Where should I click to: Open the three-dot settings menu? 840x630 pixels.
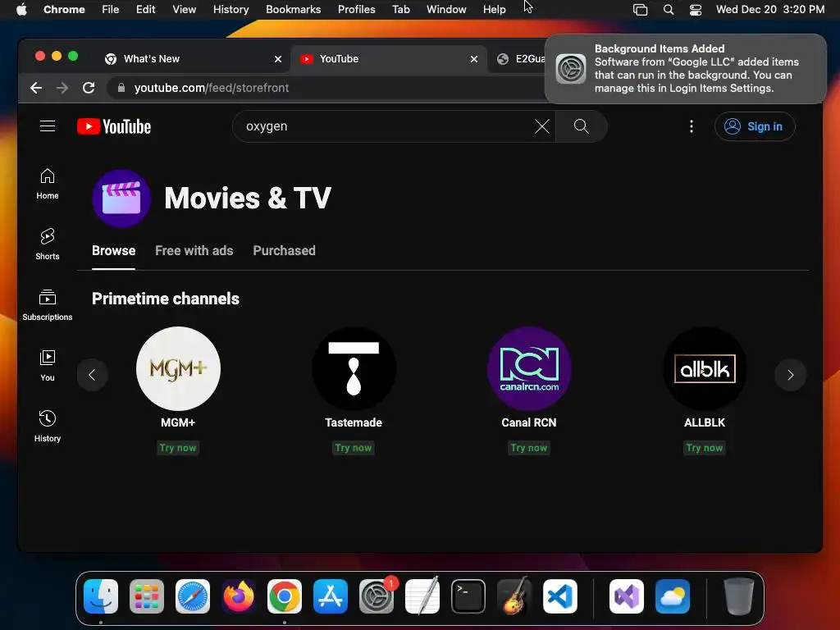(691, 126)
